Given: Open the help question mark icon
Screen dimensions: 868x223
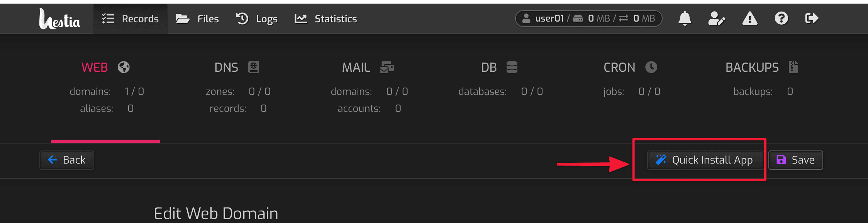Looking at the screenshot, I should tap(781, 18).
